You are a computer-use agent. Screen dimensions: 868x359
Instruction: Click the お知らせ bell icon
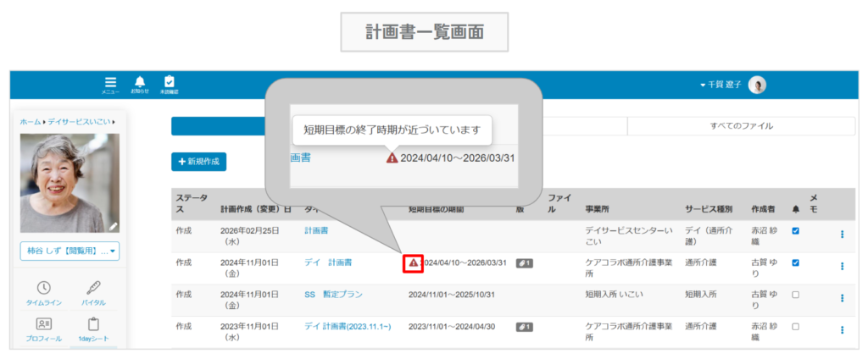[x=140, y=84]
